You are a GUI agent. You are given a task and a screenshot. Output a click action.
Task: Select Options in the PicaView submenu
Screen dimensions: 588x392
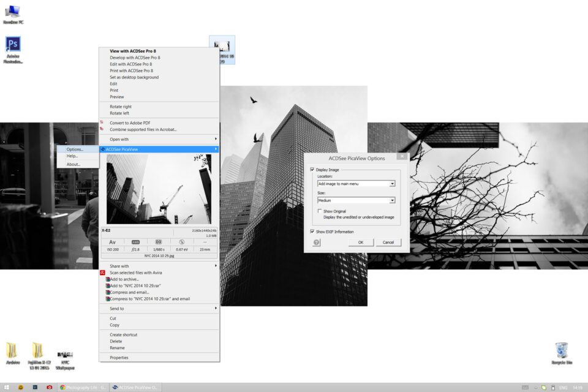78,149
